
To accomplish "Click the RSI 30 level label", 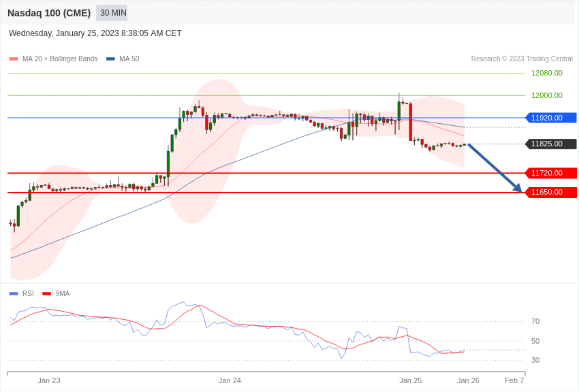I will tap(535, 360).
